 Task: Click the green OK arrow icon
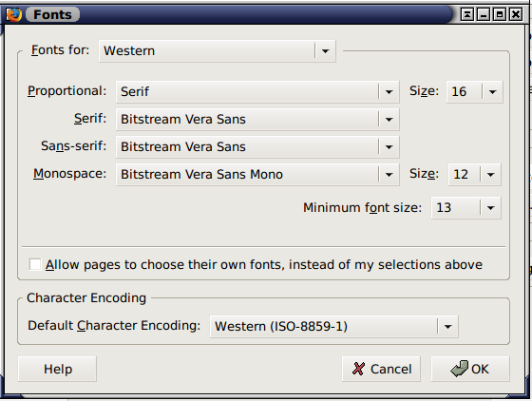pyautogui.click(x=459, y=369)
